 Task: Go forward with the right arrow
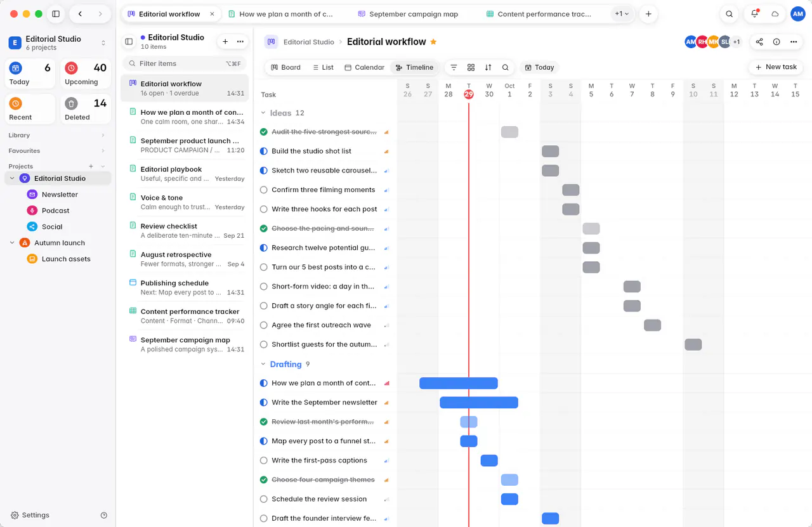pyautogui.click(x=100, y=14)
